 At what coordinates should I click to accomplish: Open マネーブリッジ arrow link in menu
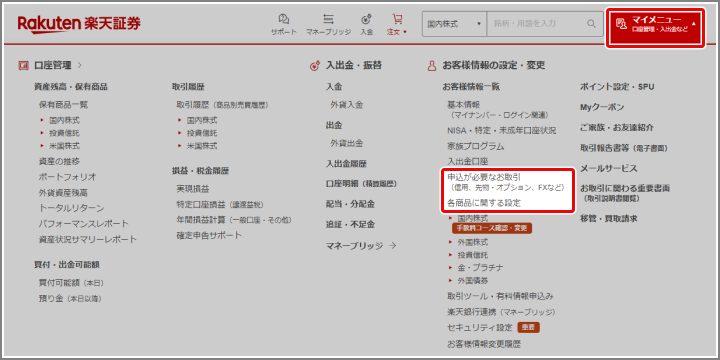coord(361,246)
